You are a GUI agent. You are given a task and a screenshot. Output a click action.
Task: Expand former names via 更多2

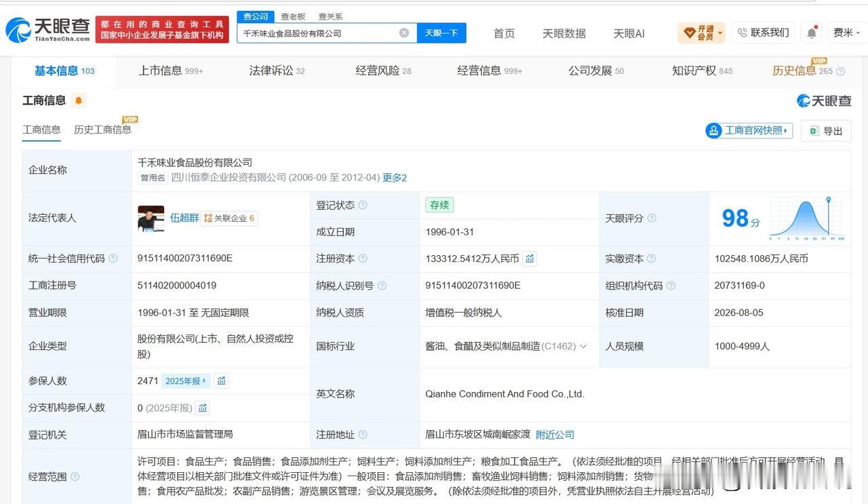tap(395, 178)
